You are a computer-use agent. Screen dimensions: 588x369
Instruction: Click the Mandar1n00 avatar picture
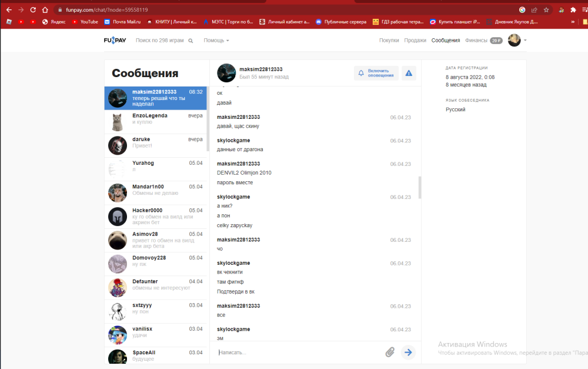118,193
